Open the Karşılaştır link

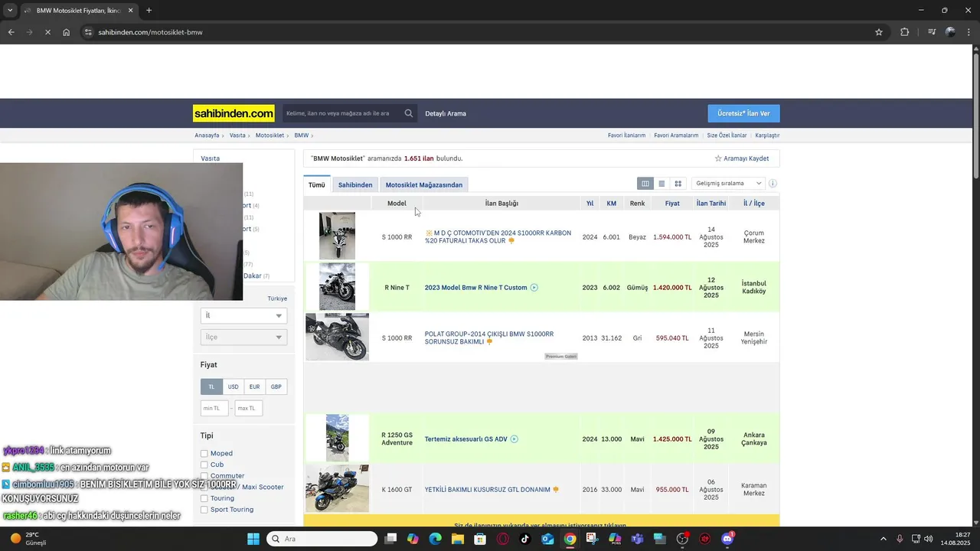[767, 135]
